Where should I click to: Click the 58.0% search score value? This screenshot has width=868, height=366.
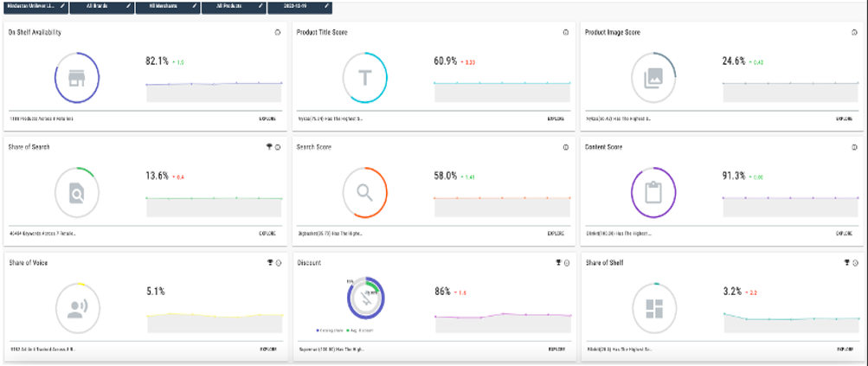446,177
